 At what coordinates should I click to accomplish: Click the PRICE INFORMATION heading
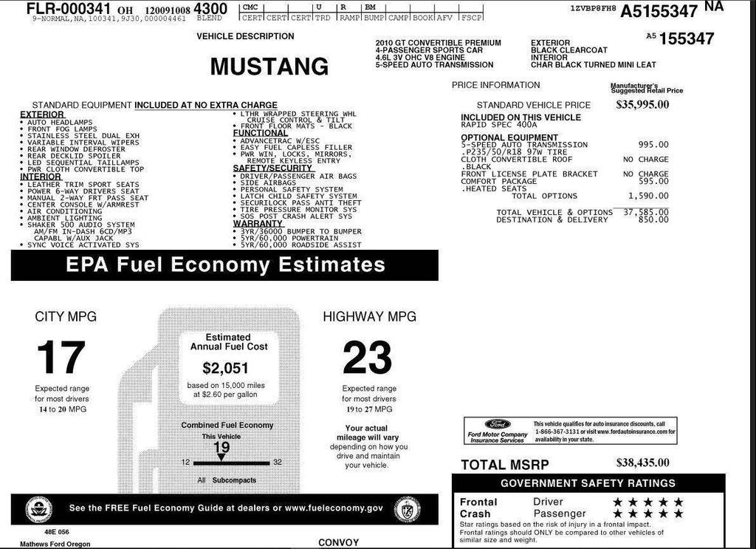coord(495,85)
